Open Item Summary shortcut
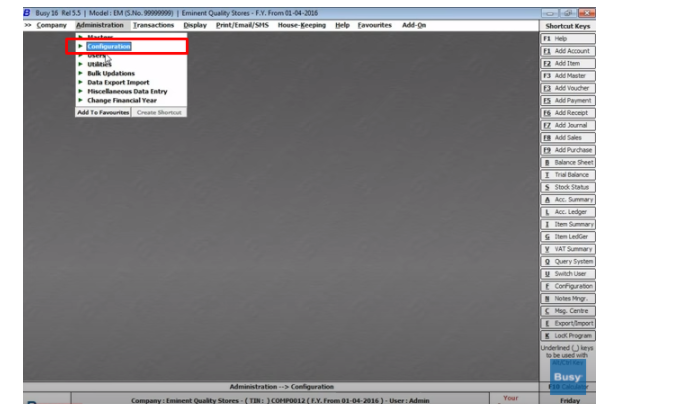The height and width of the screenshot is (404, 687). click(x=568, y=224)
